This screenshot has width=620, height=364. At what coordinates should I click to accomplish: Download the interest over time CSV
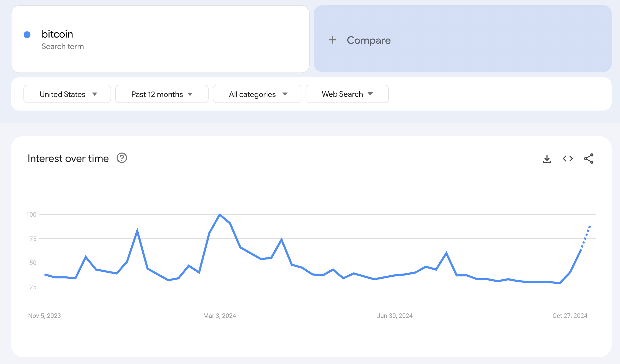pyautogui.click(x=547, y=159)
